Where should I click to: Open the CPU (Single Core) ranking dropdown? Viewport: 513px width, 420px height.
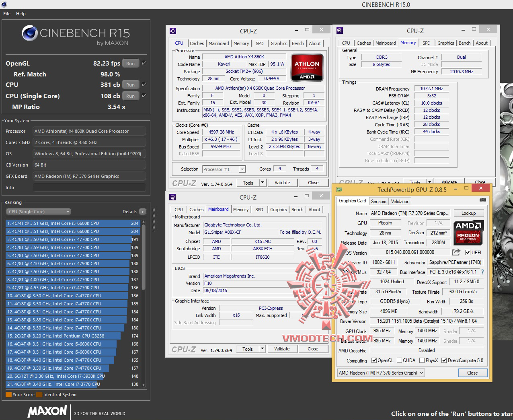pos(39,212)
